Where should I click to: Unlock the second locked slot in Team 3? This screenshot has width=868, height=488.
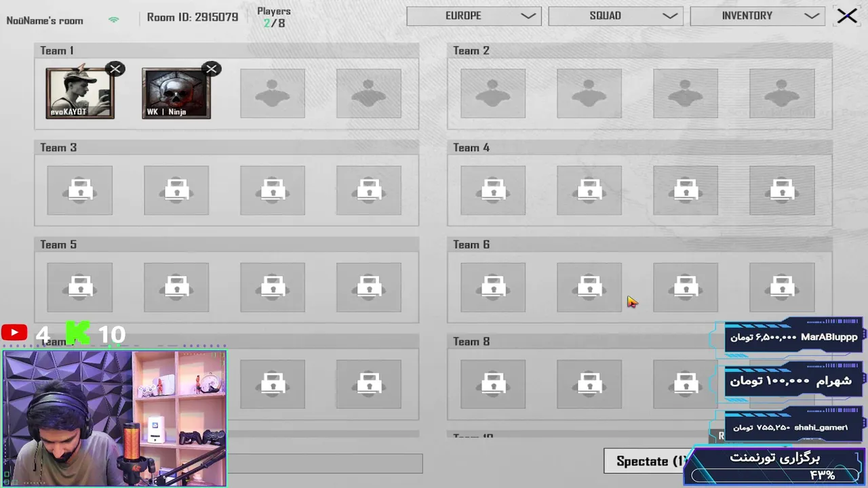click(x=176, y=190)
